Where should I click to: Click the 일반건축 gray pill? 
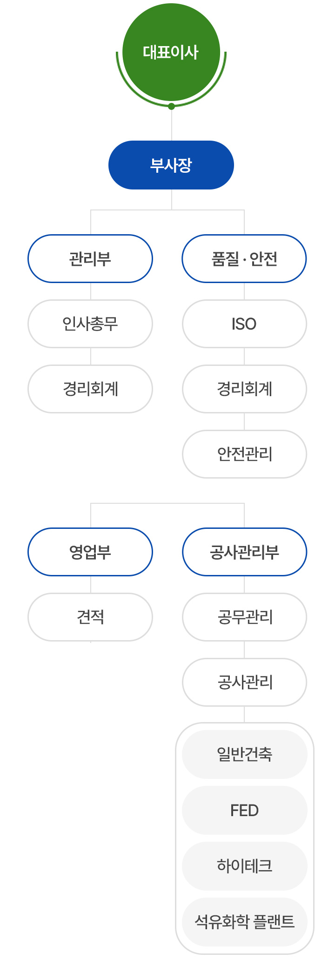(244, 755)
